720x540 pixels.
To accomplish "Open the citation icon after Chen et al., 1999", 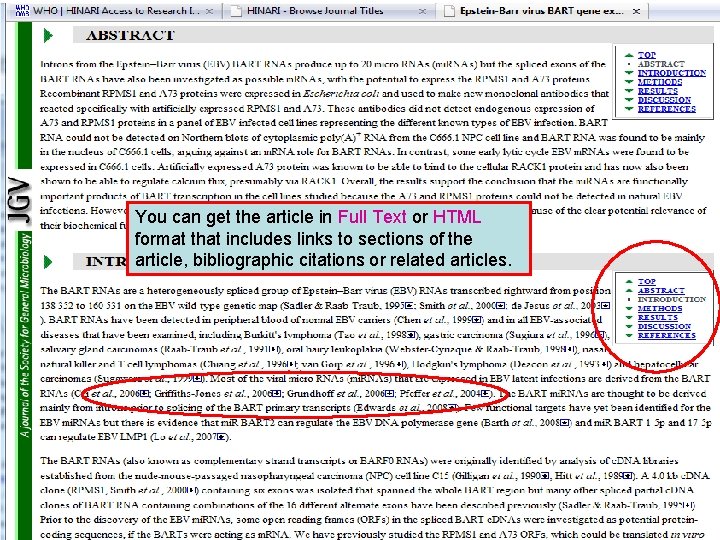I will [477, 320].
